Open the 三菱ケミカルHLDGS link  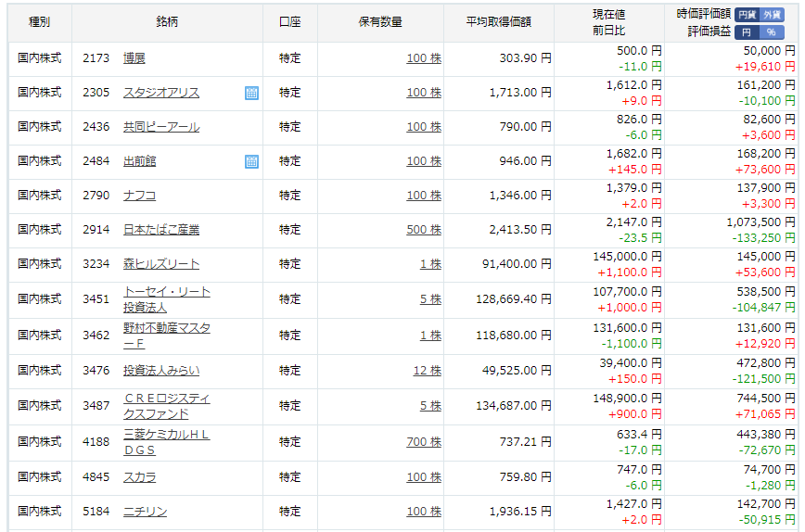167,442
